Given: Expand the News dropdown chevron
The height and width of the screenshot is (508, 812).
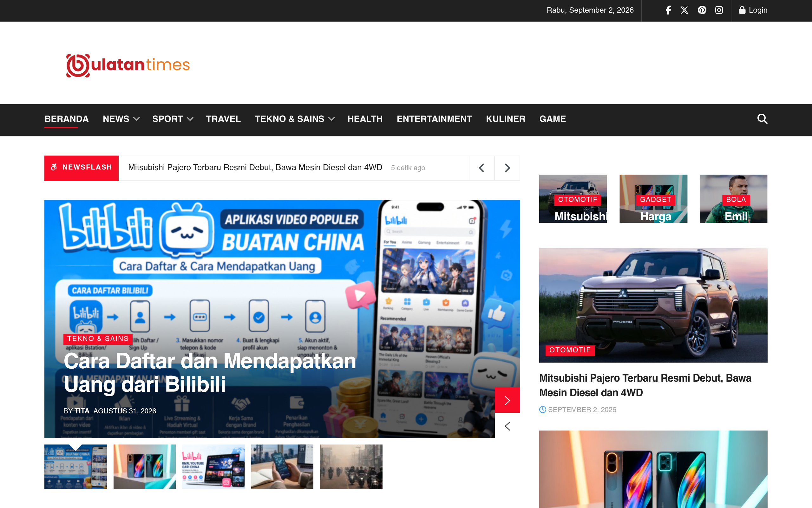Looking at the screenshot, I should click(x=136, y=119).
